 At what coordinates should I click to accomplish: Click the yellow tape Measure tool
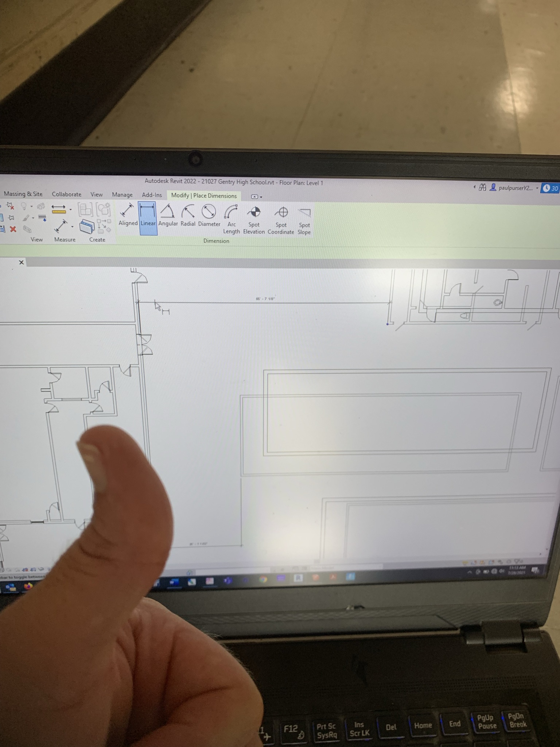click(x=58, y=209)
